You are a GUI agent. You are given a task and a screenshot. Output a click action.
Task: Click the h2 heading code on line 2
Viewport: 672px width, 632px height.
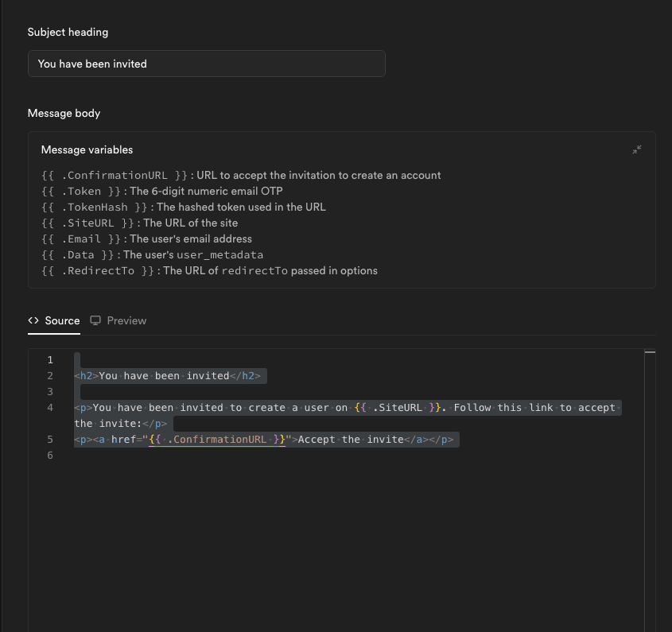pos(167,376)
